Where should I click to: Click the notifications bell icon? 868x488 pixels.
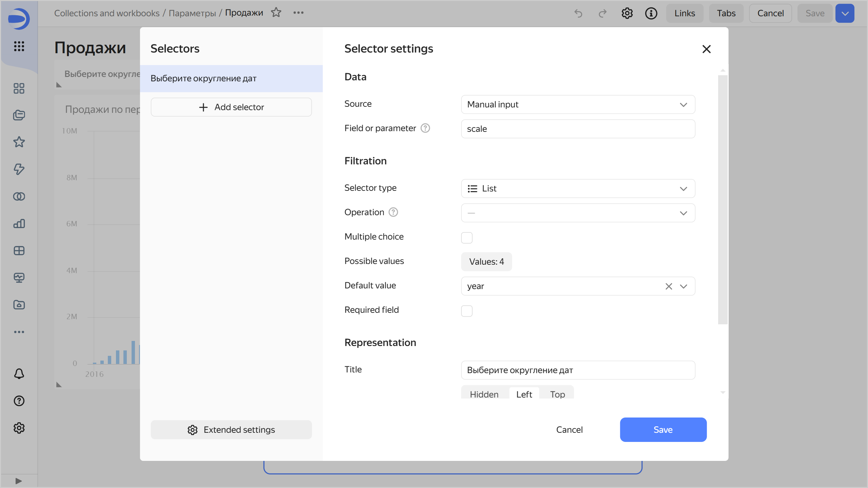coord(19,373)
